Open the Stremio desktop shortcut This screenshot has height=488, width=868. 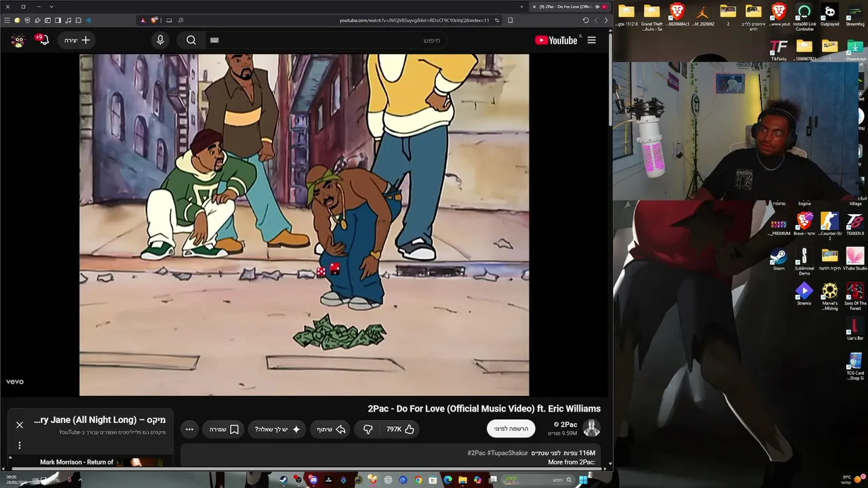tap(804, 294)
